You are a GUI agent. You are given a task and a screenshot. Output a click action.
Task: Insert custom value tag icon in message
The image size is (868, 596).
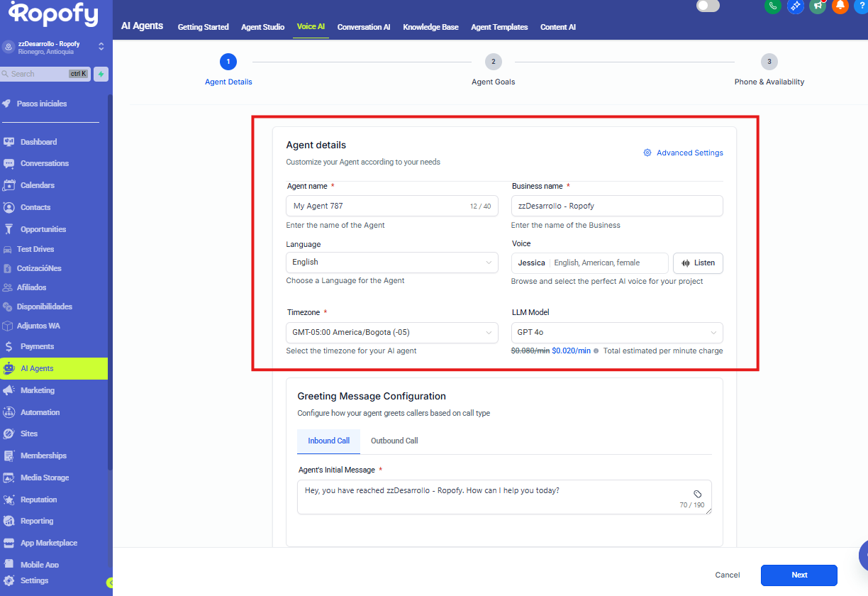697,494
